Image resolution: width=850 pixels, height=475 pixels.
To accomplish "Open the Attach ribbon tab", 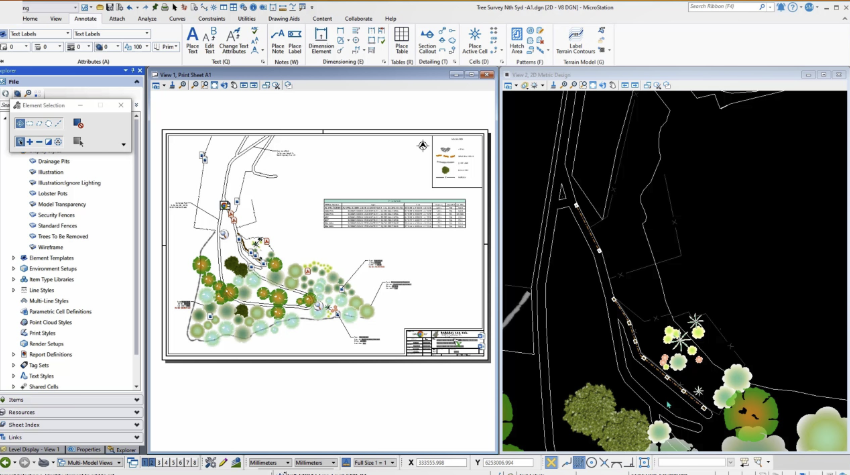I will point(117,18).
